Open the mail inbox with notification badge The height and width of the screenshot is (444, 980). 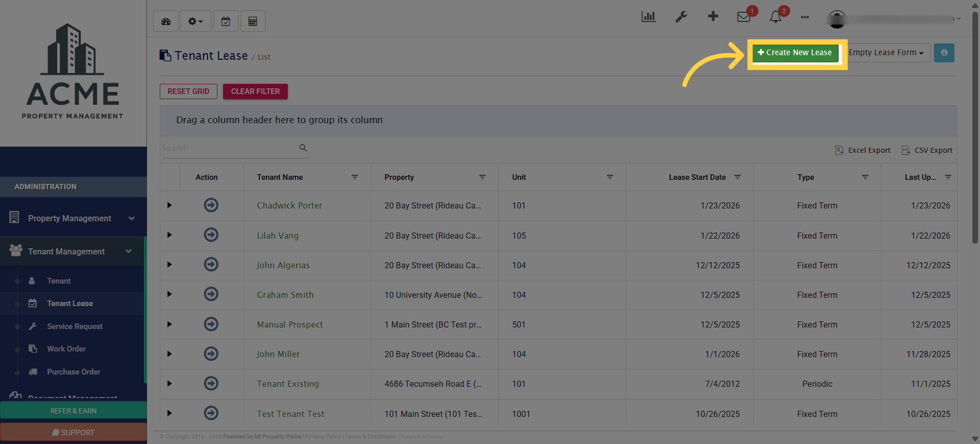click(x=744, y=17)
